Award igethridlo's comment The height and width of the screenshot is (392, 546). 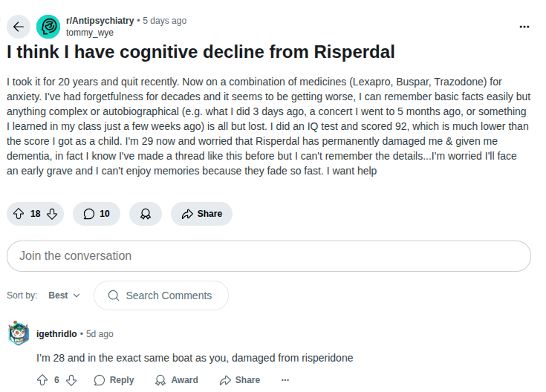[x=176, y=380]
